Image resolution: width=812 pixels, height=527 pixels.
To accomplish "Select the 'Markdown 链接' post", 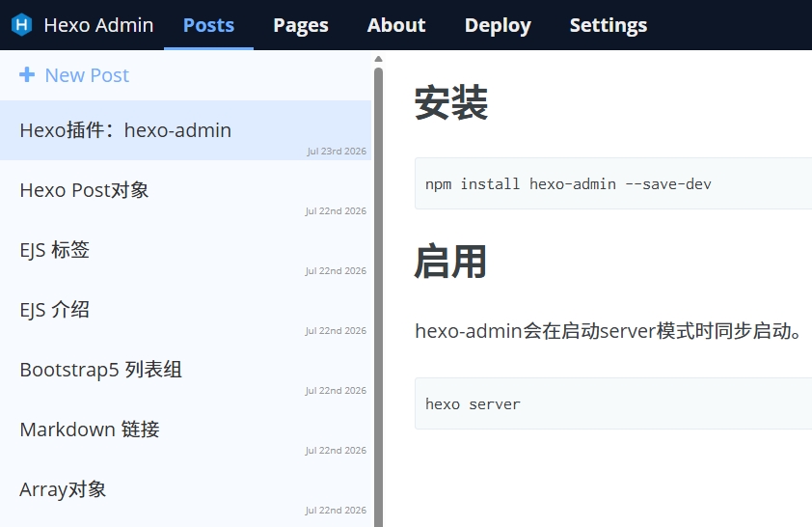I will tap(185, 430).
